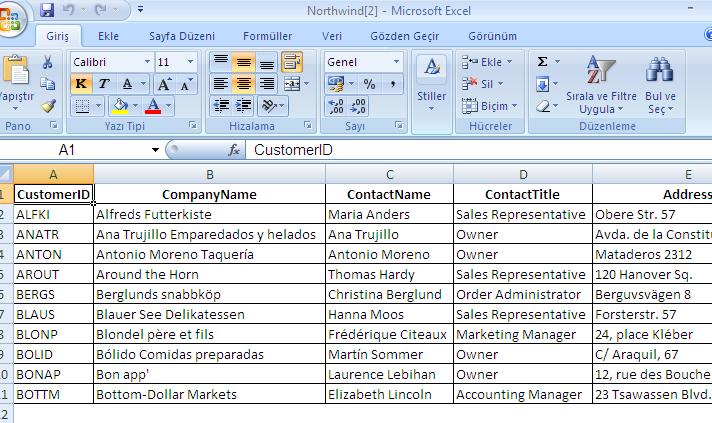Click the Redo arrow in quick access toolbar
This screenshot has height=423, width=712.
(x=101, y=10)
